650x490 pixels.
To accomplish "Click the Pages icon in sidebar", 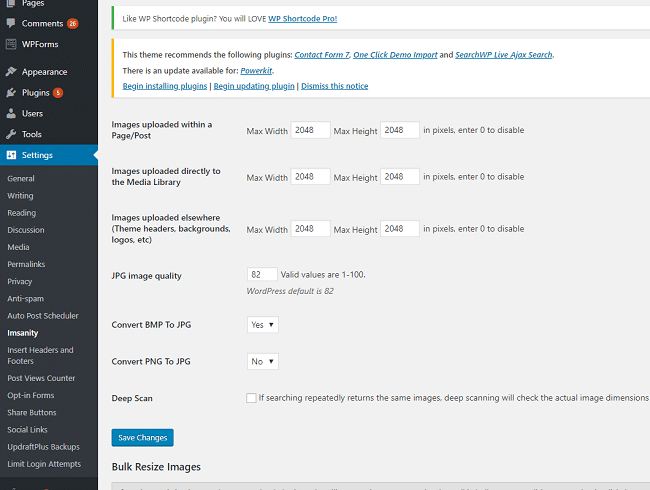I will pyautogui.click(x=11, y=4).
